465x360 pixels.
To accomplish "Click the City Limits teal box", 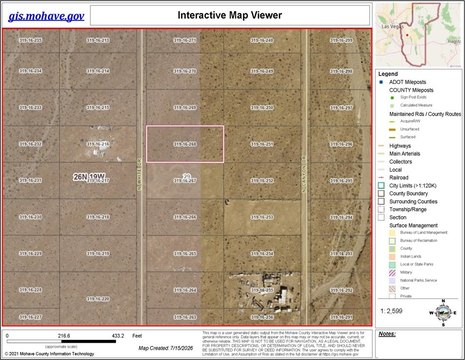I will tap(382, 186).
